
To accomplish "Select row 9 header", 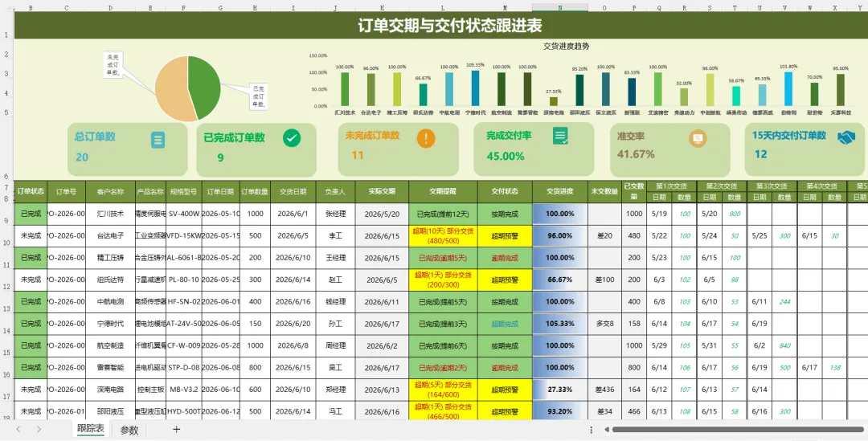I will [6, 215].
